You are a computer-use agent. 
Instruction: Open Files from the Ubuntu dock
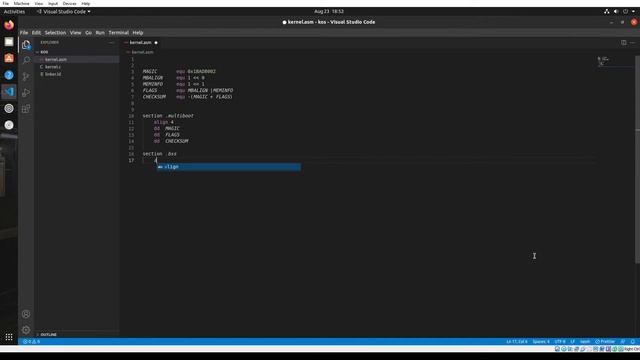pos(9,42)
